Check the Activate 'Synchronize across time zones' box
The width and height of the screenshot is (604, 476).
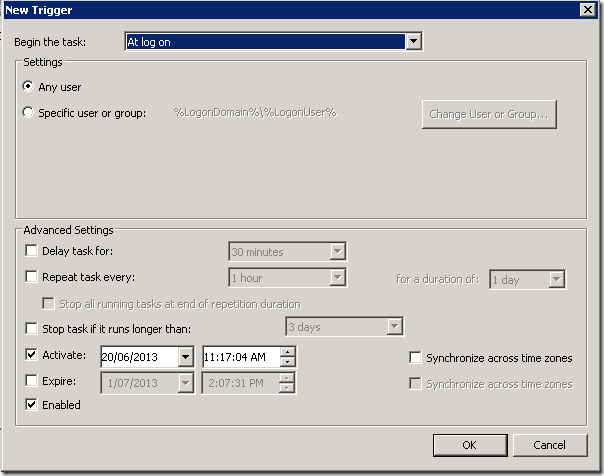click(x=415, y=357)
